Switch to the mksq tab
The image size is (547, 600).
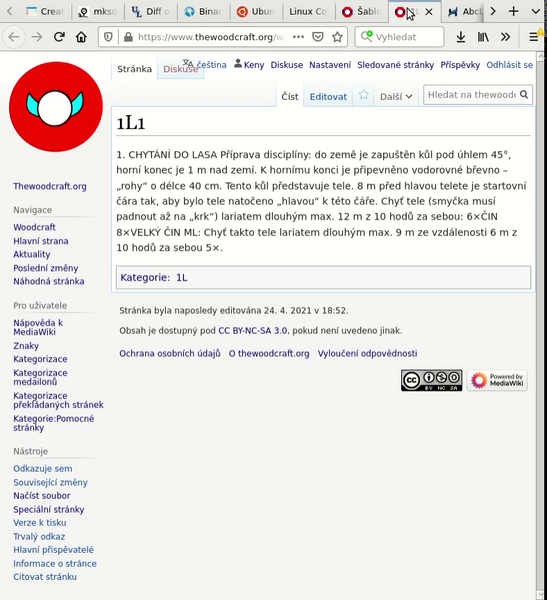click(x=98, y=11)
